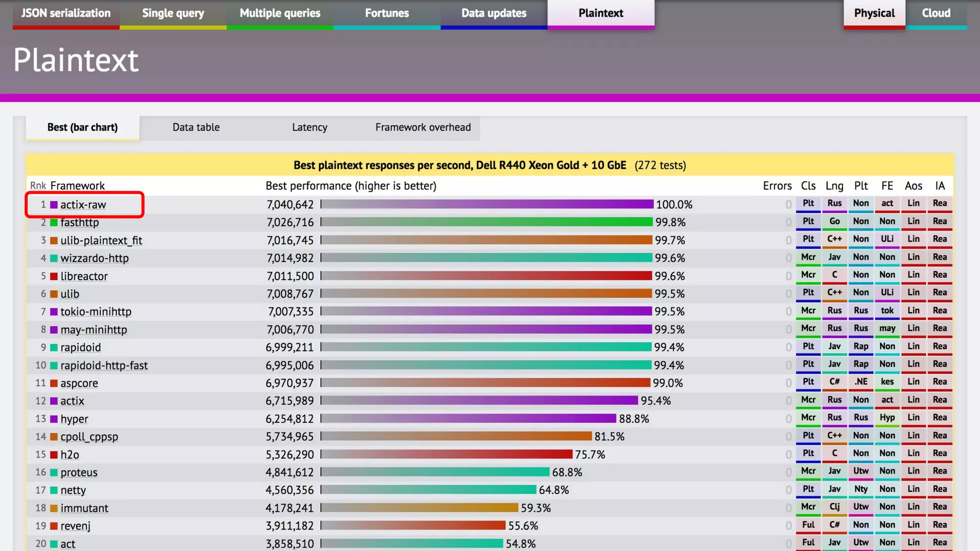
Task: Show the Latency view
Action: click(x=310, y=127)
